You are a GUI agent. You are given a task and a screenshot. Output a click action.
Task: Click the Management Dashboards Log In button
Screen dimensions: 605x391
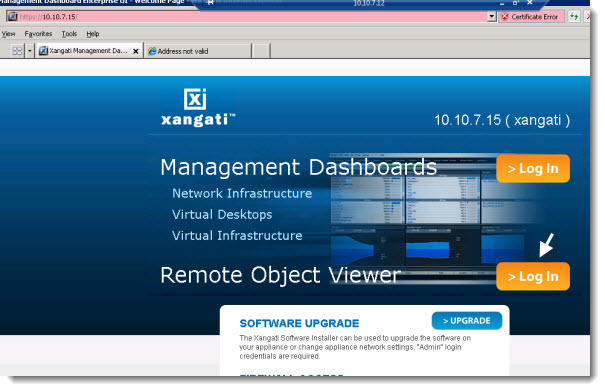pyautogui.click(x=533, y=169)
